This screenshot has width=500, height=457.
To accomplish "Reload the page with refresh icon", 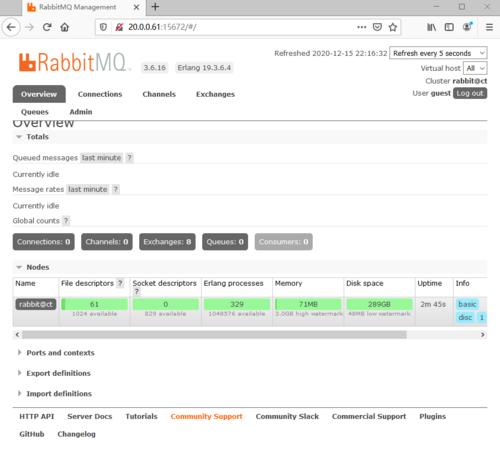I will (x=47, y=27).
